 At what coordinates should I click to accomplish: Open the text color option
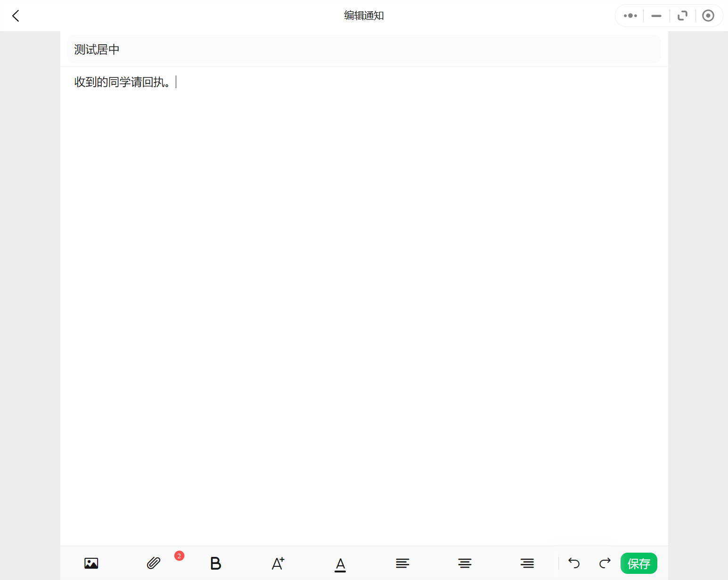pyautogui.click(x=340, y=564)
